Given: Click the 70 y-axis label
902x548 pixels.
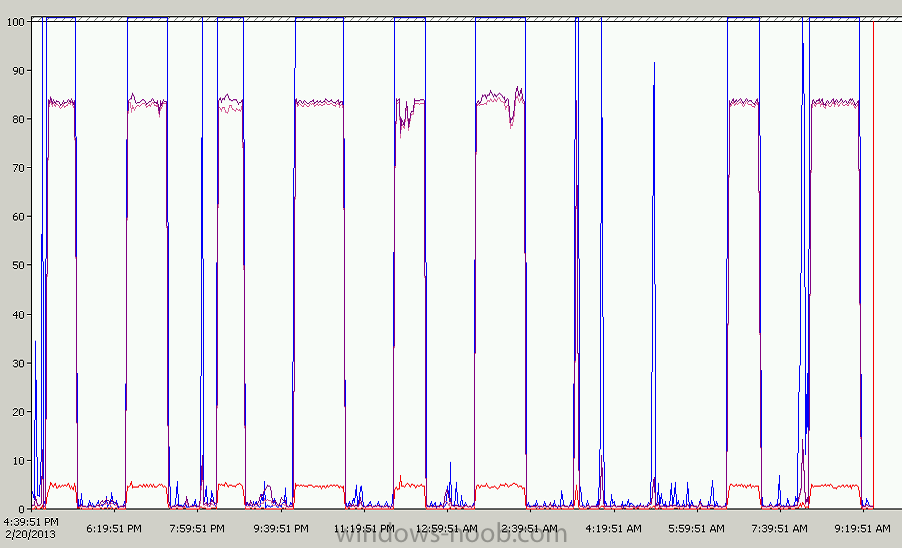Looking at the screenshot, I should (x=18, y=168).
